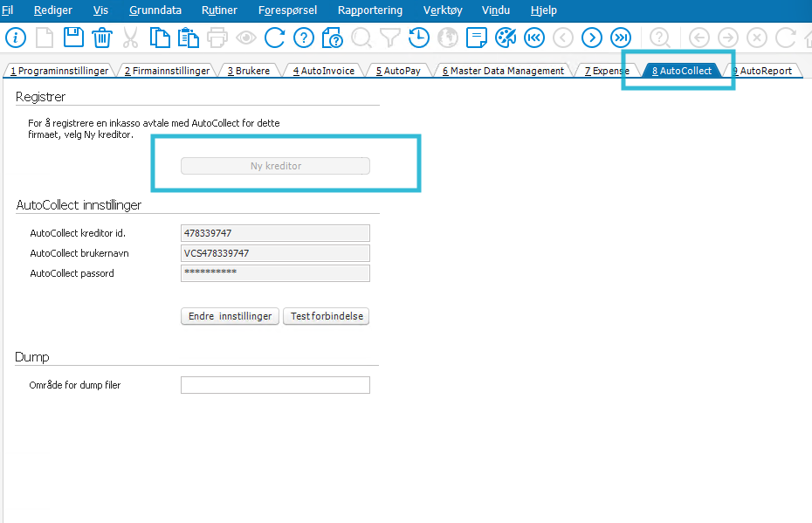
Task: Open the Vindu menu
Action: pyautogui.click(x=496, y=10)
